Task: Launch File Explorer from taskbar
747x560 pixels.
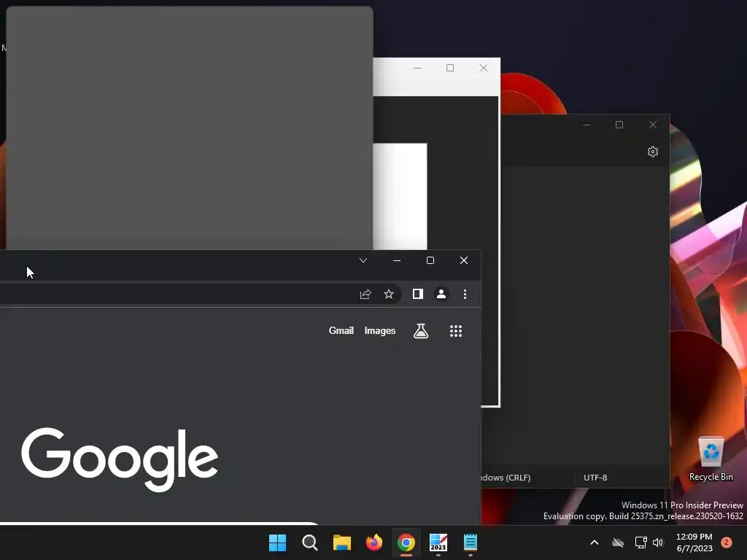Action: tap(342, 542)
